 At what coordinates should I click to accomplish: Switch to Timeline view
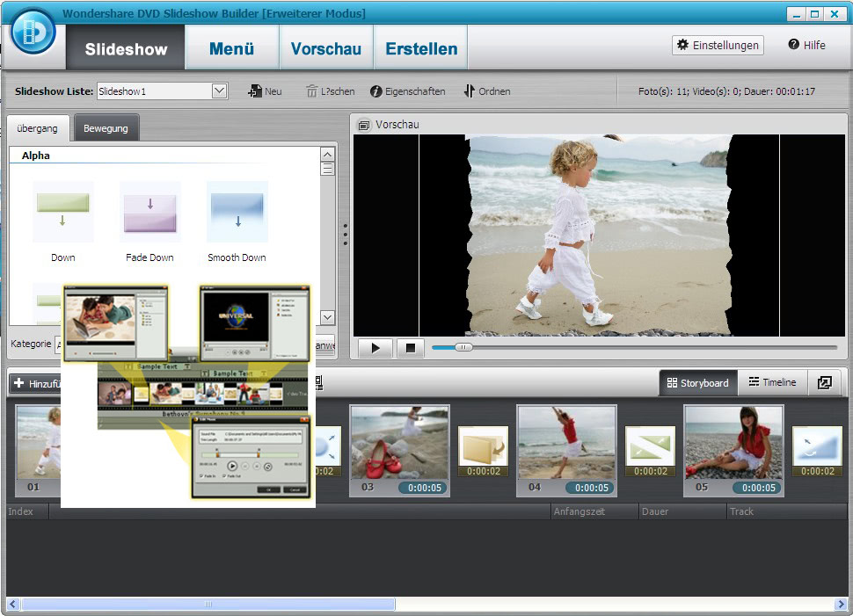771,382
